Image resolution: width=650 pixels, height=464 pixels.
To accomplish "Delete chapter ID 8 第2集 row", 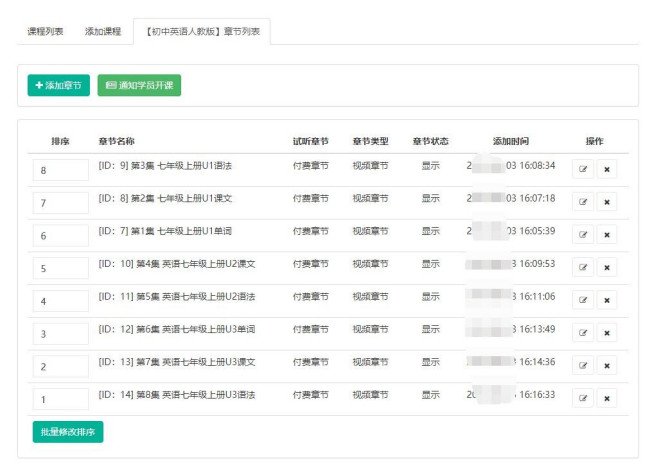I will pyautogui.click(x=607, y=202).
